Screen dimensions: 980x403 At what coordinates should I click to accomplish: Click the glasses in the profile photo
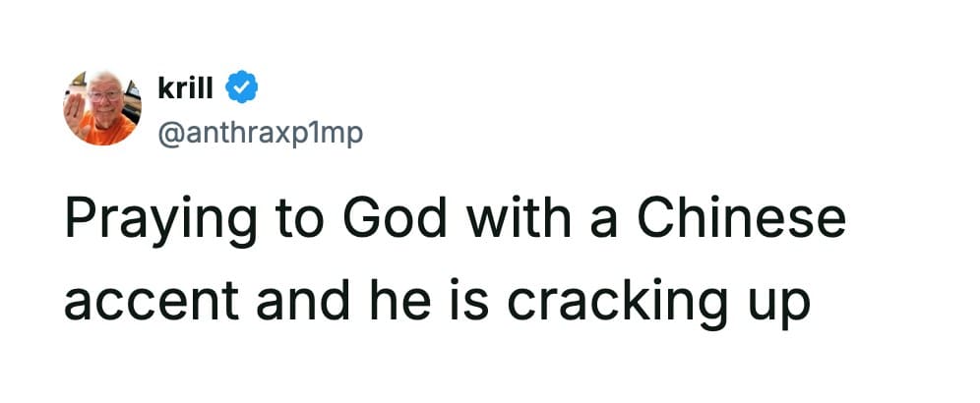click(104, 95)
